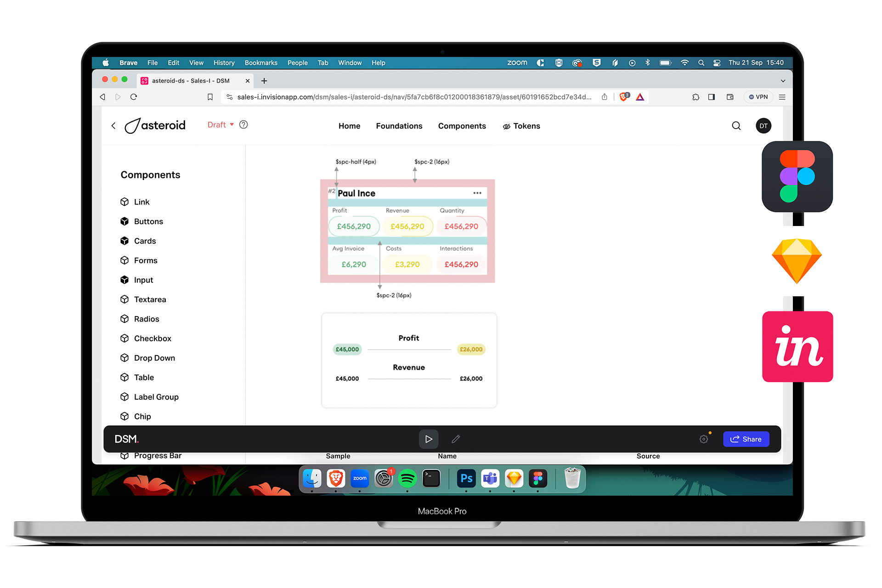Image resolution: width=882 pixels, height=588 pixels.
Task: Go to the Components nav tab
Action: [x=462, y=126]
